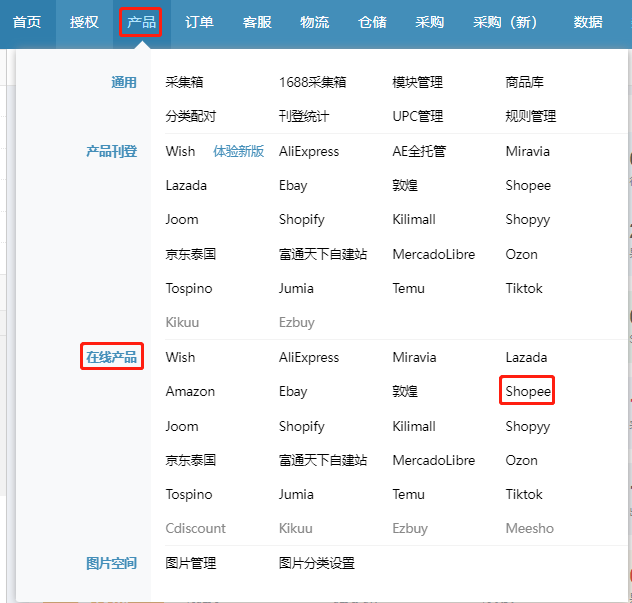Open Shopify under 产品刊登

(301, 220)
